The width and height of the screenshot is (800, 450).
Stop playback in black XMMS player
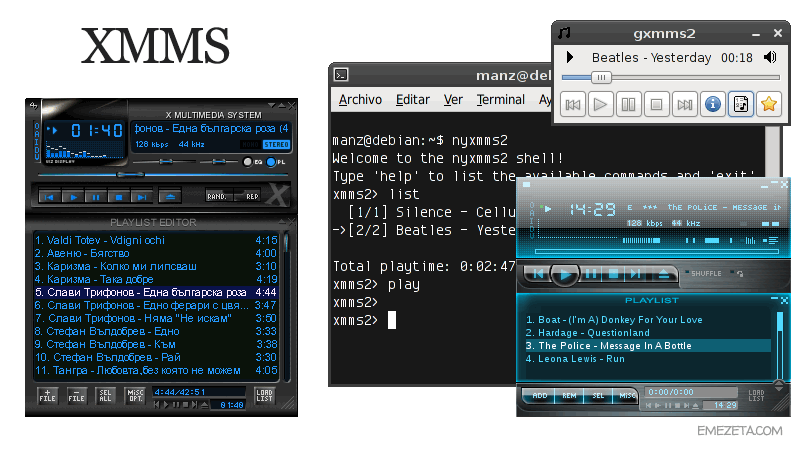[x=119, y=197]
